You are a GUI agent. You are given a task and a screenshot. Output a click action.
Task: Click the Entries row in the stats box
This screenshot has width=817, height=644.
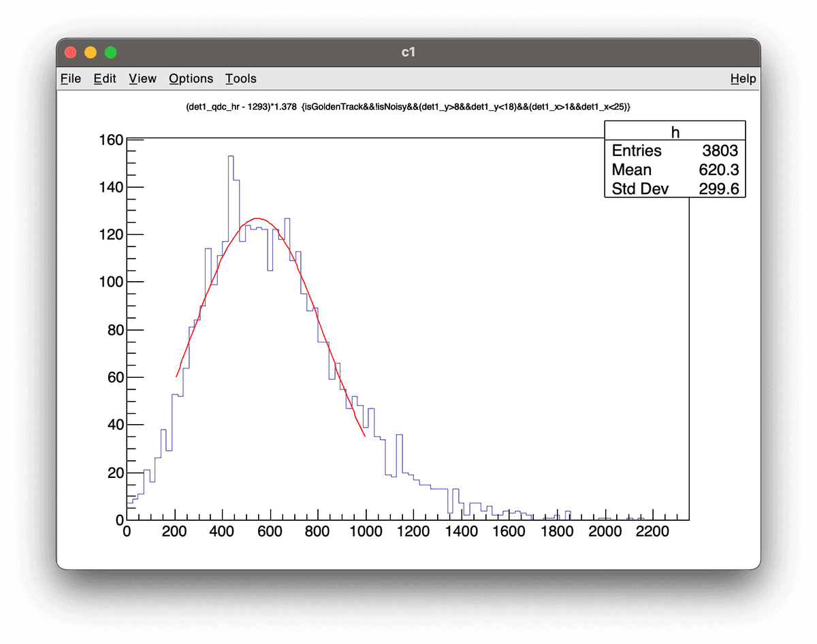[x=675, y=150]
